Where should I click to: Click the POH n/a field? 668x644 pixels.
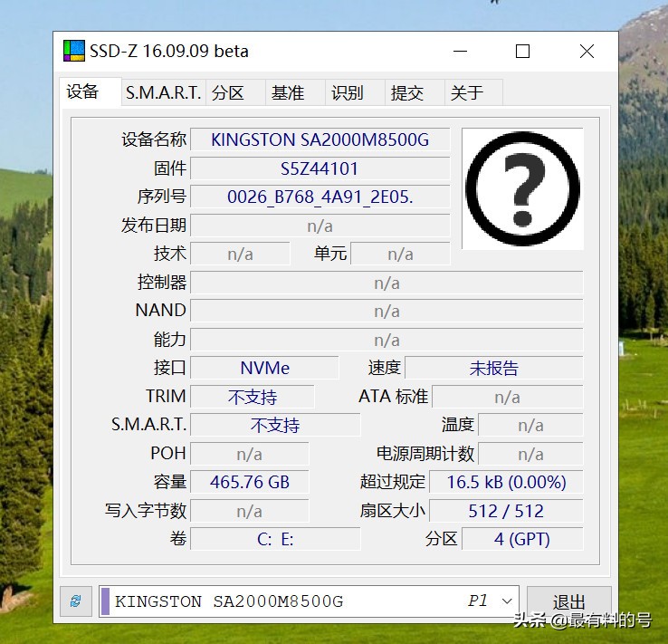(250, 454)
